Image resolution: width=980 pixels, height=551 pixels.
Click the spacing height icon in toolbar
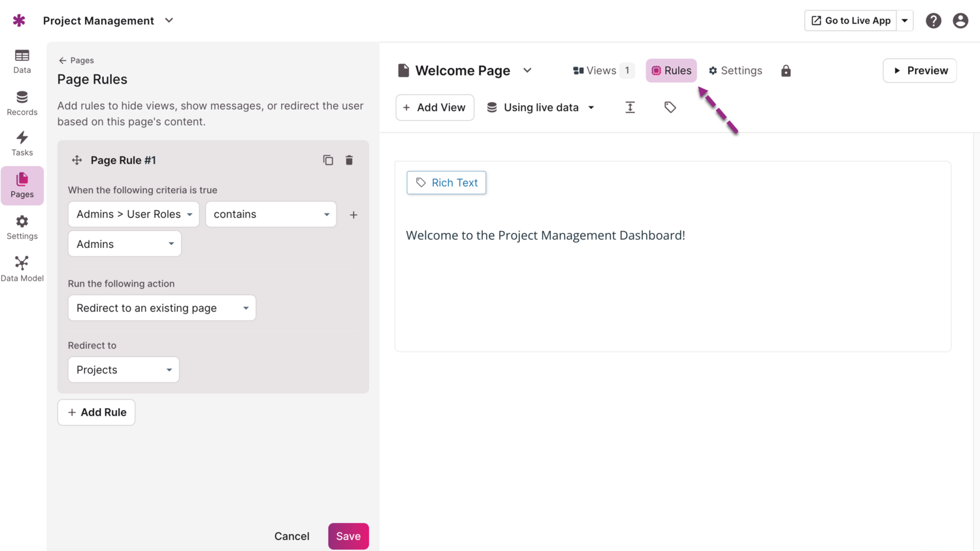630,107
